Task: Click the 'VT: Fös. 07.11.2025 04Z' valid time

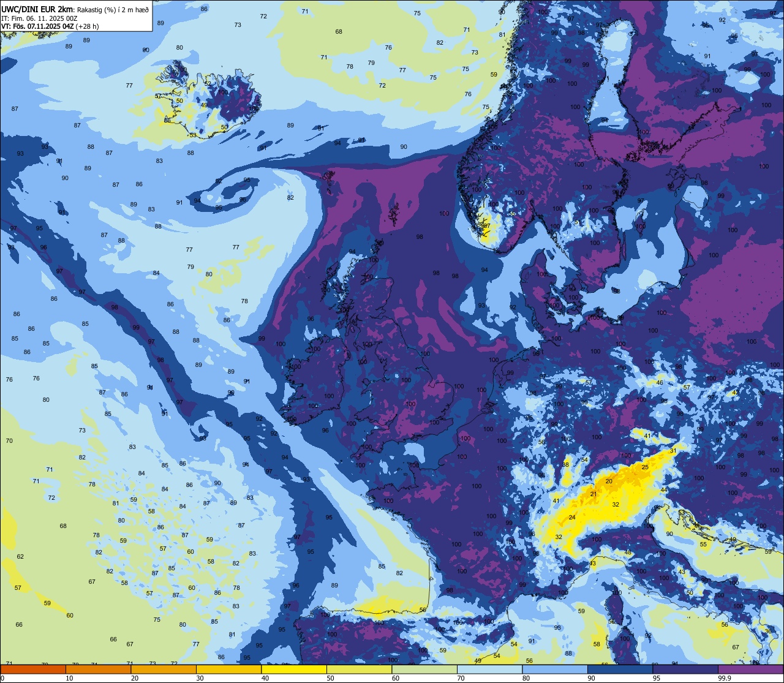Action: [37, 26]
